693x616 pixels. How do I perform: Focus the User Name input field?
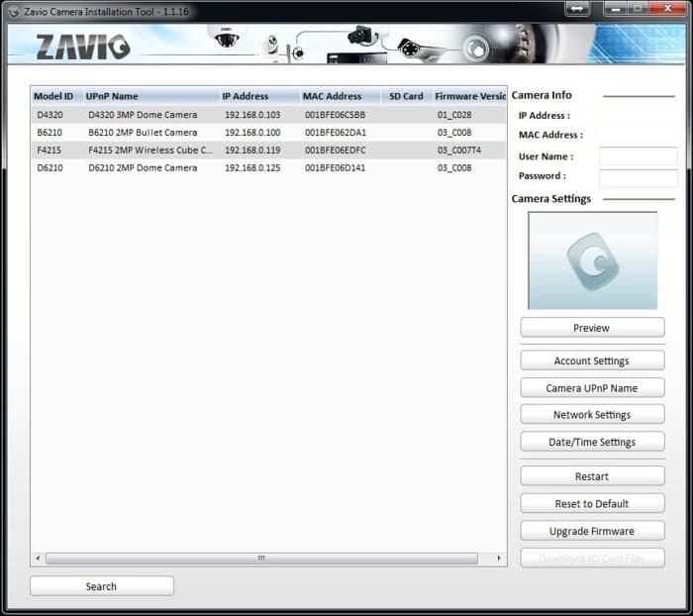click(x=638, y=156)
